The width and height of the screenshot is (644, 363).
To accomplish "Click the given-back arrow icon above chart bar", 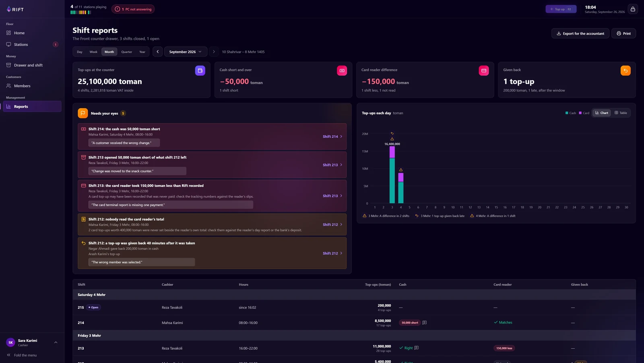I will click(392, 133).
